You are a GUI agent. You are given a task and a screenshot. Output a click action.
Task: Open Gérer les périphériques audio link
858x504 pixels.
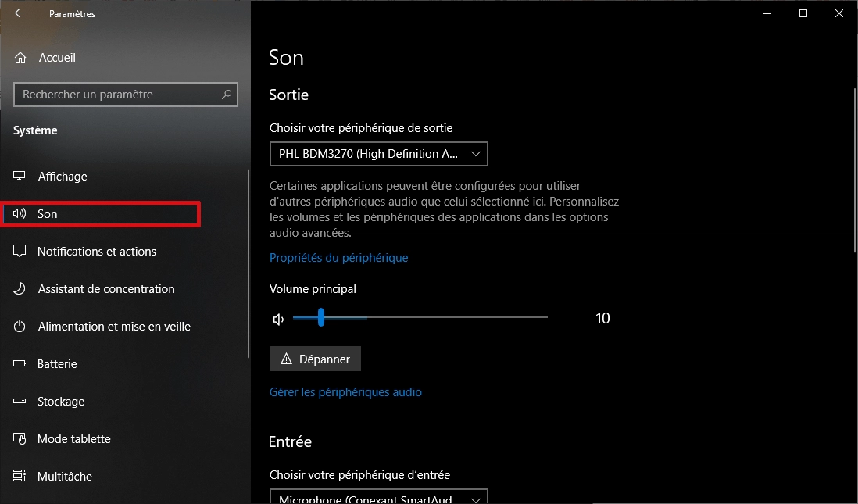click(x=345, y=392)
